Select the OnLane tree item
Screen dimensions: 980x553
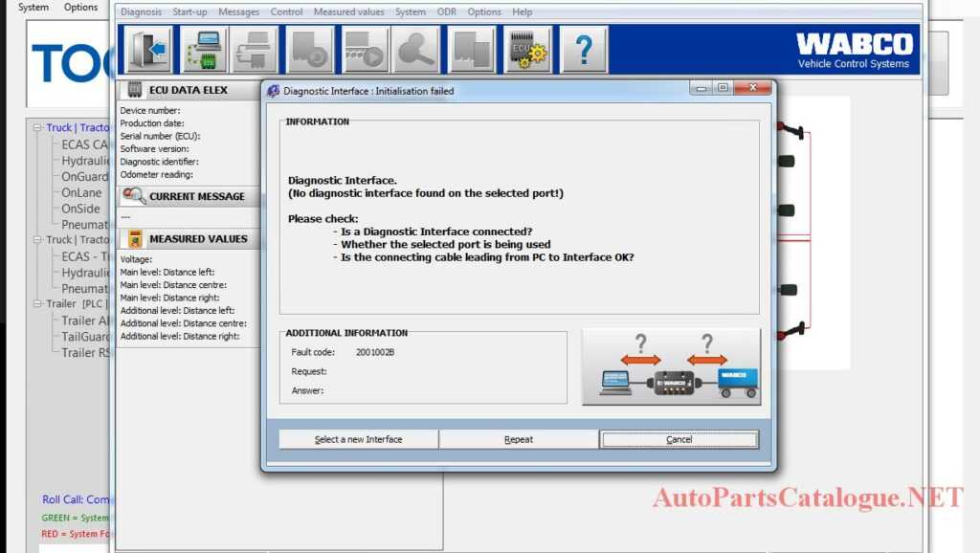[x=79, y=192]
